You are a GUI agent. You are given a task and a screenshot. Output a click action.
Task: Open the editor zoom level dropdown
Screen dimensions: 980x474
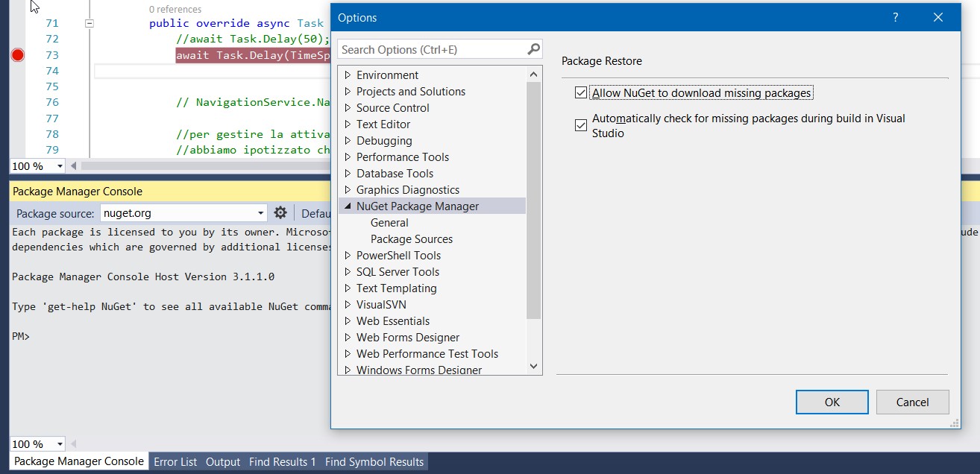coord(60,166)
